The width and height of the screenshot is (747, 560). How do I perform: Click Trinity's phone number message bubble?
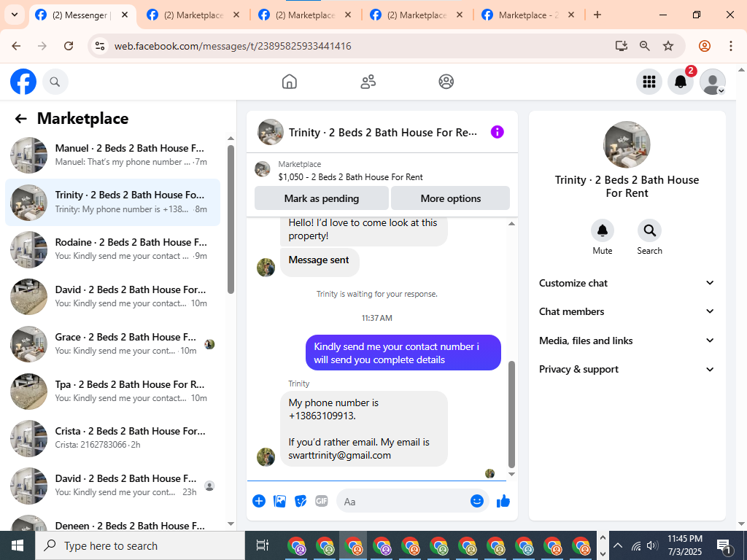click(x=364, y=429)
